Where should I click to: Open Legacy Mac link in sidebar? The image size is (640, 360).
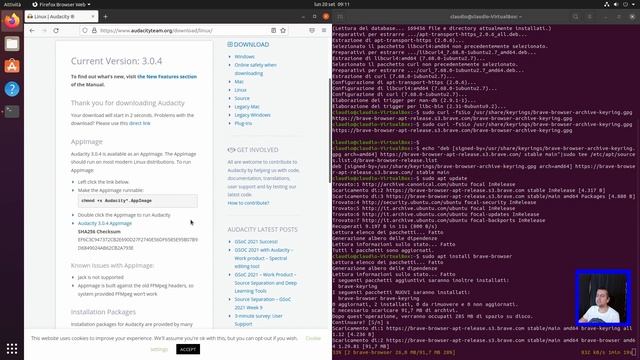point(247,107)
